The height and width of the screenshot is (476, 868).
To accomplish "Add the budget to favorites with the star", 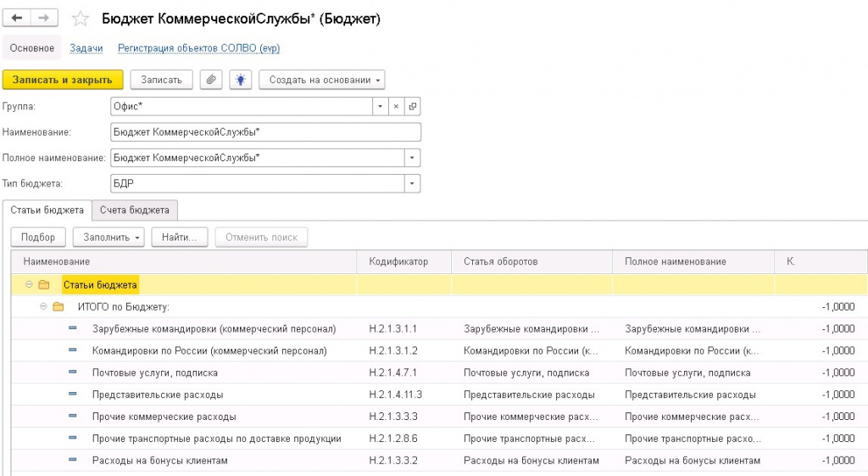I will (x=80, y=19).
